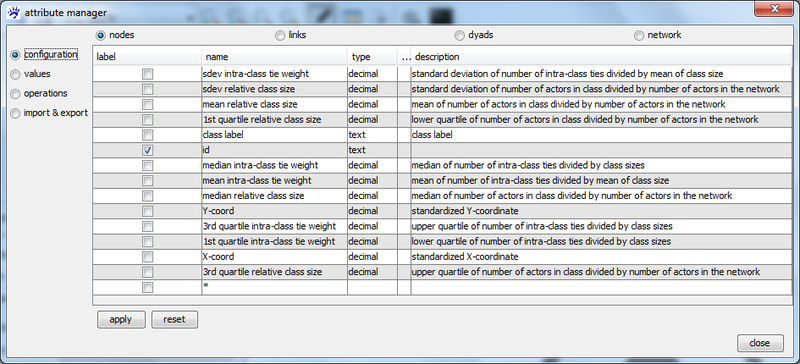The height and width of the screenshot is (364, 800).
Task: Select name cell '3rd quartile relative class size'
Action: 274,272
